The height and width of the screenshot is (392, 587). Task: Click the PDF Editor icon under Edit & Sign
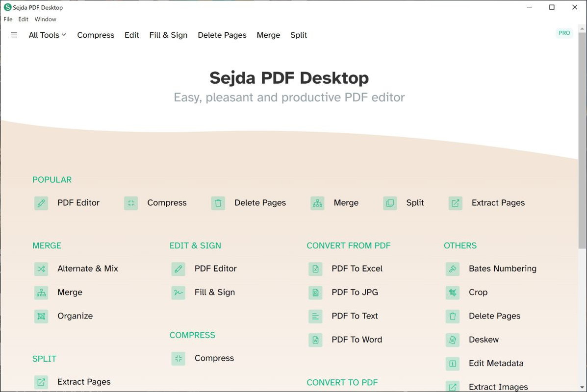(178, 269)
